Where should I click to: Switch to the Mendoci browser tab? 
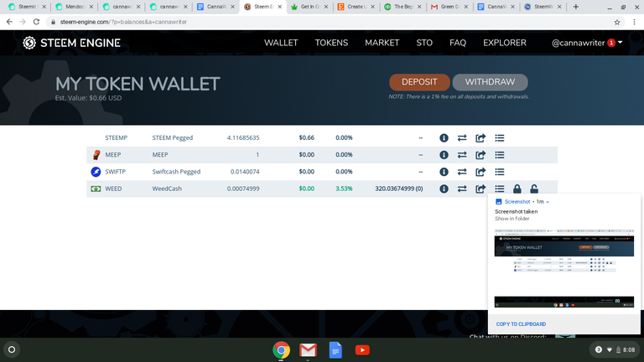click(x=75, y=7)
